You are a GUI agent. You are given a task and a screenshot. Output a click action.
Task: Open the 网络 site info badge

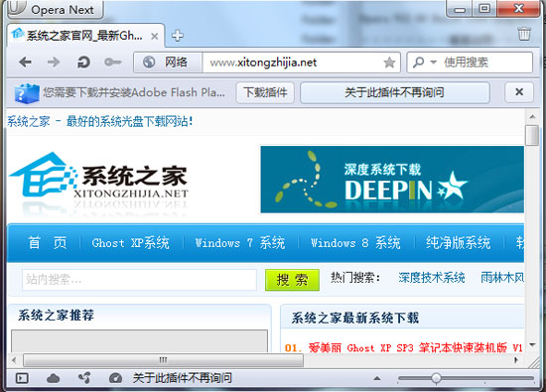(x=168, y=63)
